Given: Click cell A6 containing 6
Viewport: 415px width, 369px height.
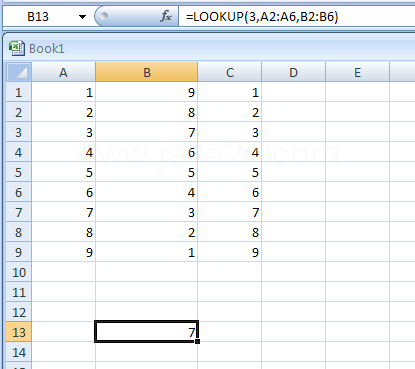Looking at the screenshot, I should pos(64,192).
